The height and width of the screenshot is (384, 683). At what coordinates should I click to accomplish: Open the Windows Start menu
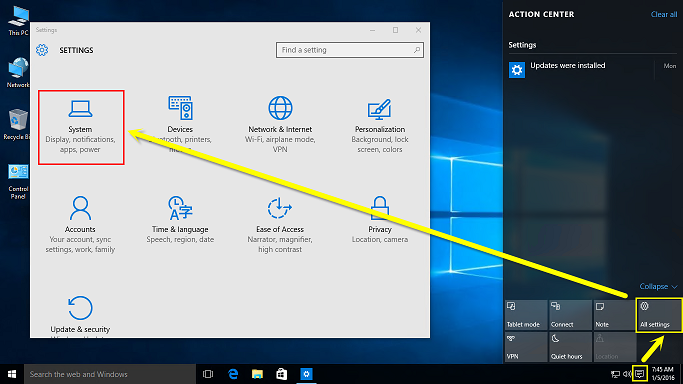(x=12, y=374)
